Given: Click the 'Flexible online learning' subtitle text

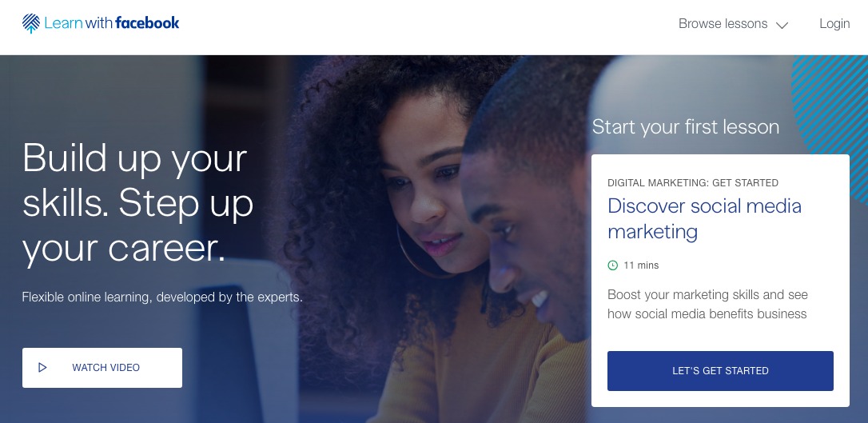Looking at the screenshot, I should click(x=162, y=297).
